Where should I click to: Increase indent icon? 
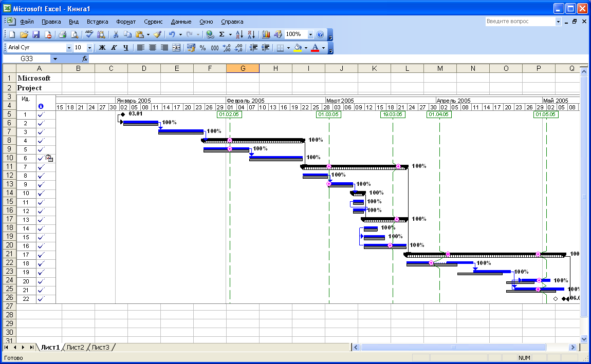266,48
